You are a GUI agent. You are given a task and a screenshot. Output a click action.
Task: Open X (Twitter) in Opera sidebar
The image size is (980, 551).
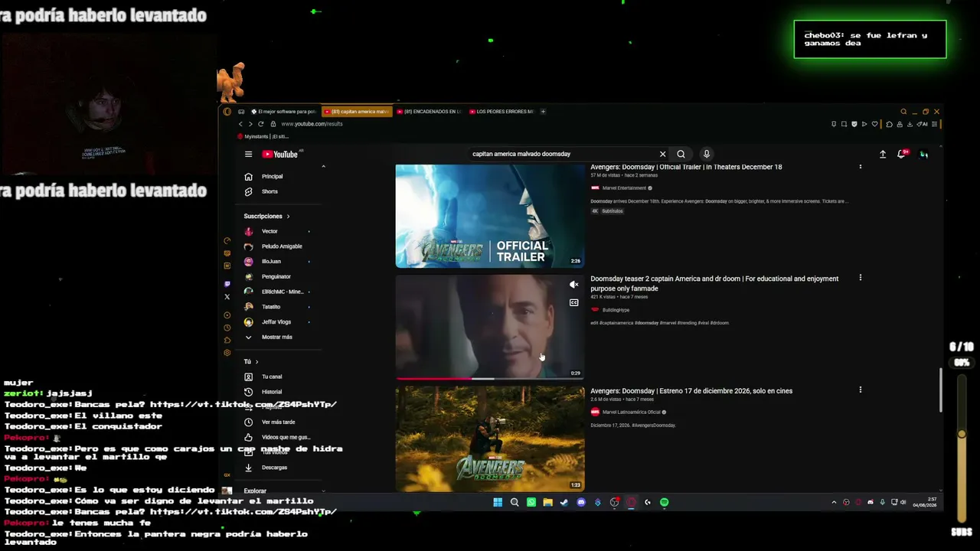227,297
